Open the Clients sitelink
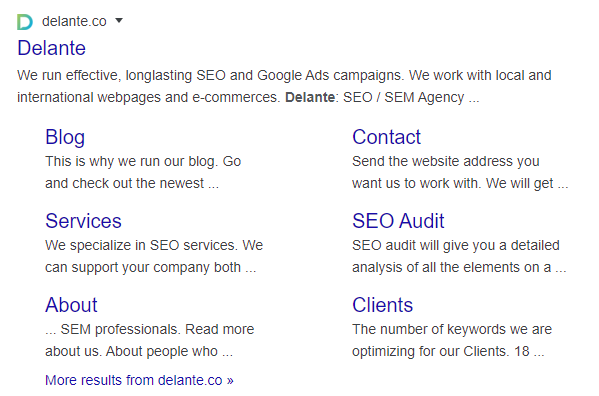Image resolution: width=599 pixels, height=396 pixels. [x=382, y=305]
